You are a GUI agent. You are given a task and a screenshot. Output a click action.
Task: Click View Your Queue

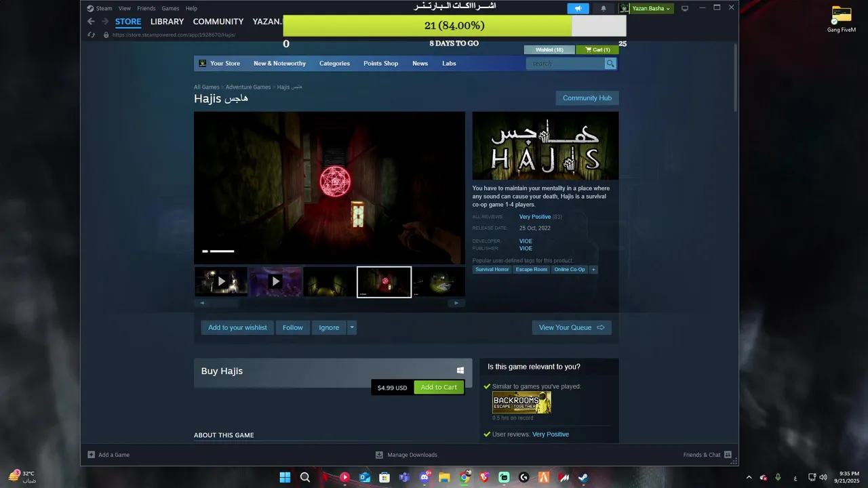(572, 327)
